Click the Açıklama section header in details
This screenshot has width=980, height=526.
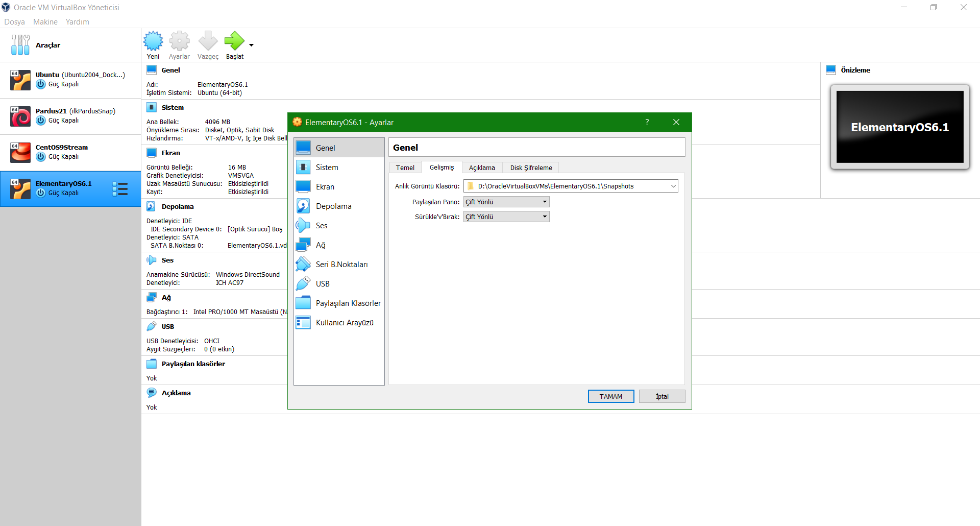pos(176,393)
